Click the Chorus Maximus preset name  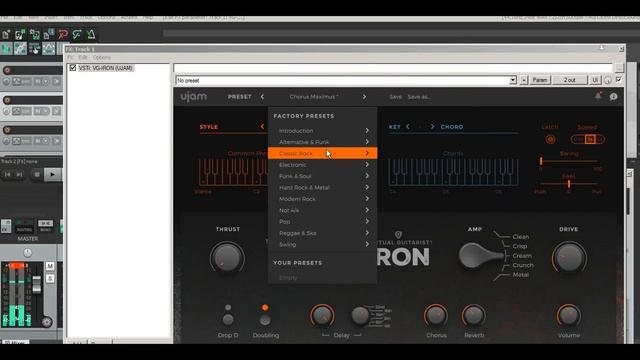313,97
